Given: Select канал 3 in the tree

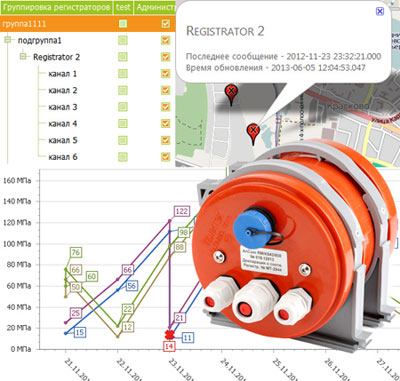Looking at the screenshot, I should [63, 107].
